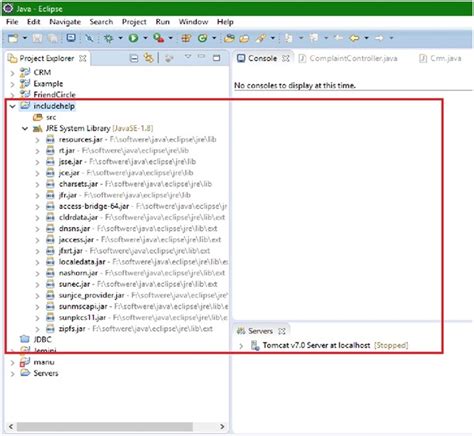This screenshot has width=474, height=436.
Task: Expand the rt.jar node
Action: click(x=37, y=151)
